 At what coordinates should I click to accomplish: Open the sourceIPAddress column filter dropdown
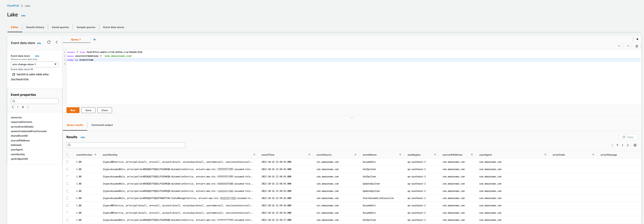(472, 155)
